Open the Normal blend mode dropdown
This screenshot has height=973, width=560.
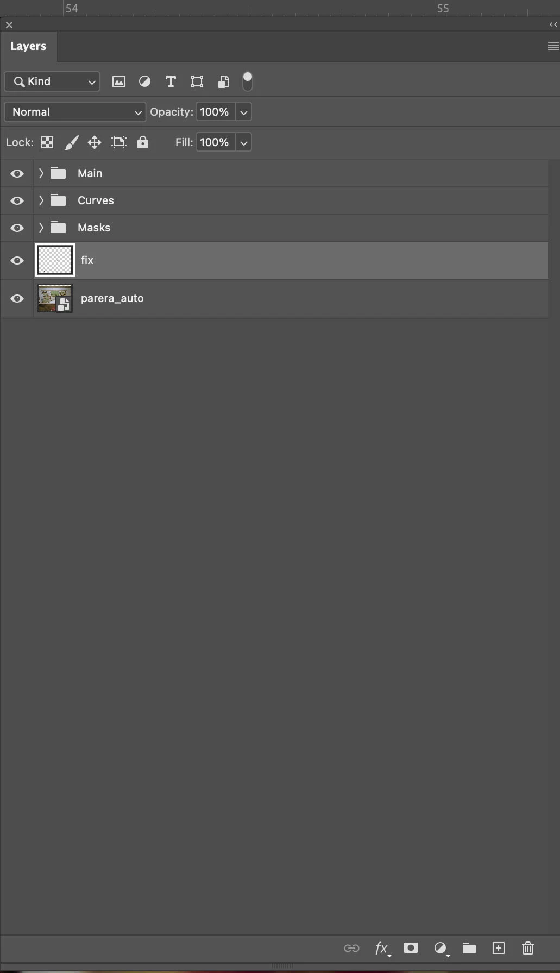click(x=75, y=112)
